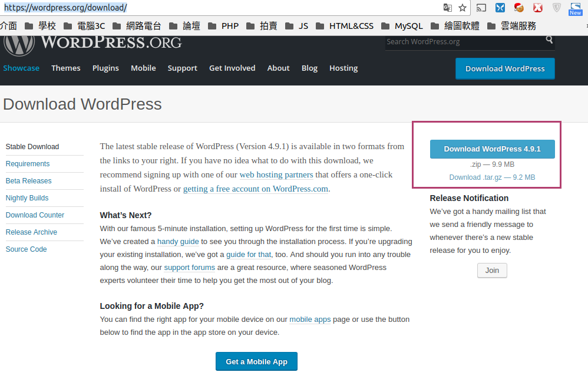Open the 雲端服務 bookmark folder
Viewport: 588px width, 382px height.
[511, 26]
